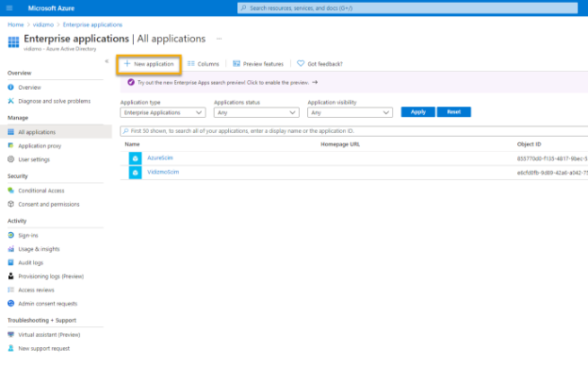Click the New application plus icon
This screenshot has height=383, width=588.
pyautogui.click(x=127, y=64)
